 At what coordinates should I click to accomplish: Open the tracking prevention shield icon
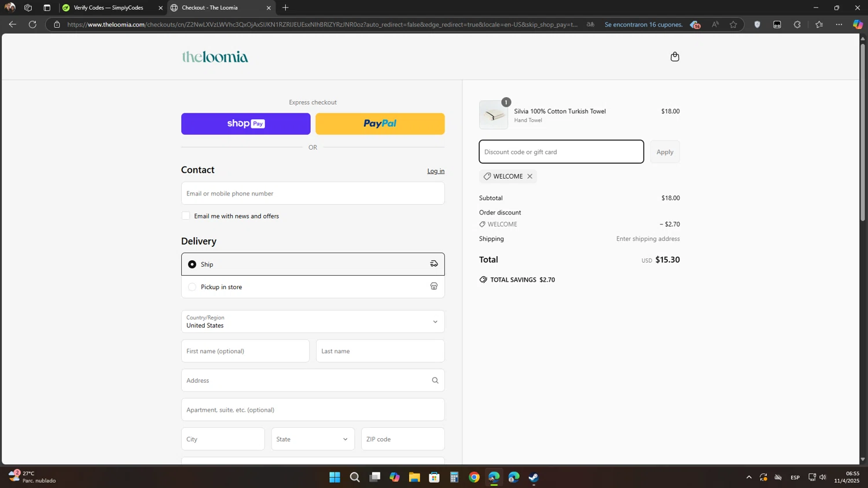(757, 24)
